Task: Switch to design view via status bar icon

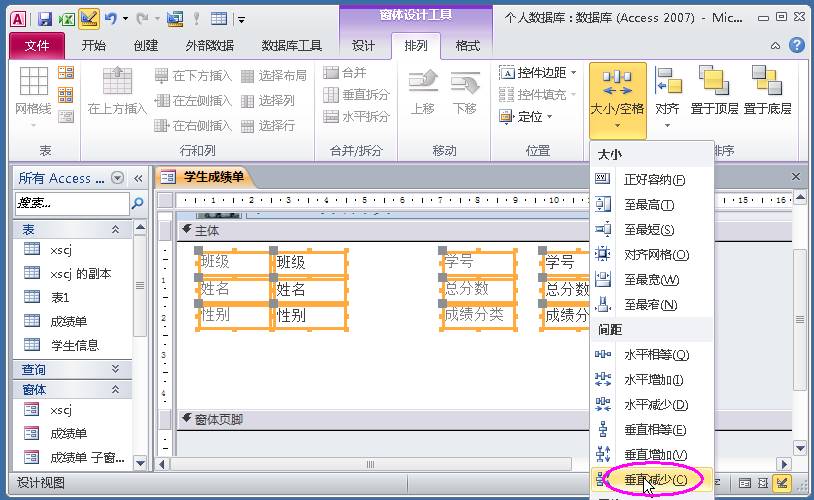Action: pos(782,483)
